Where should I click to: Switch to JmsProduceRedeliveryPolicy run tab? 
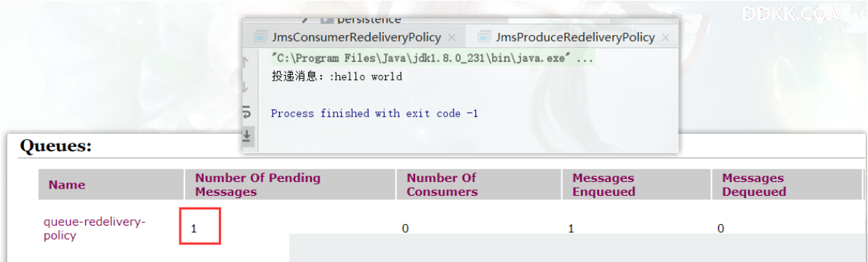coord(574,38)
